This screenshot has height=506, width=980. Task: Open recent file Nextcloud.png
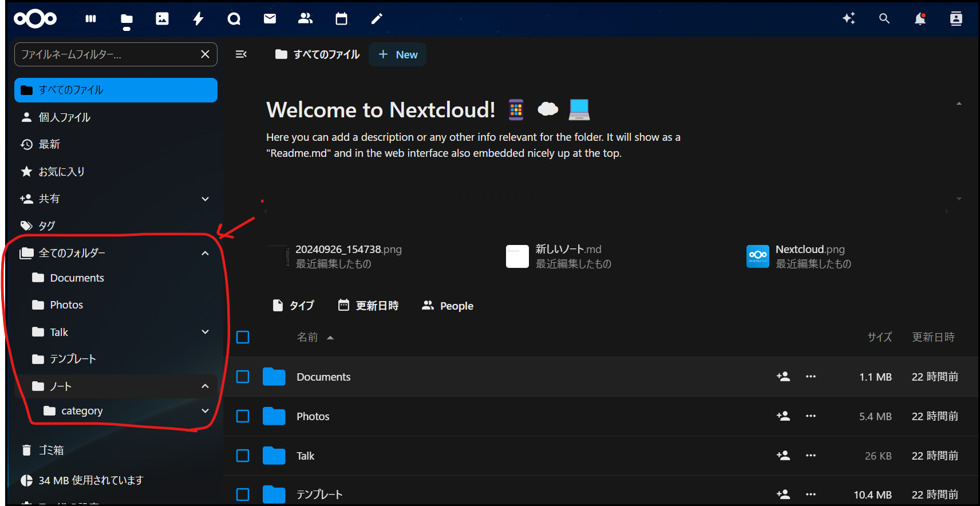point(799,256)
